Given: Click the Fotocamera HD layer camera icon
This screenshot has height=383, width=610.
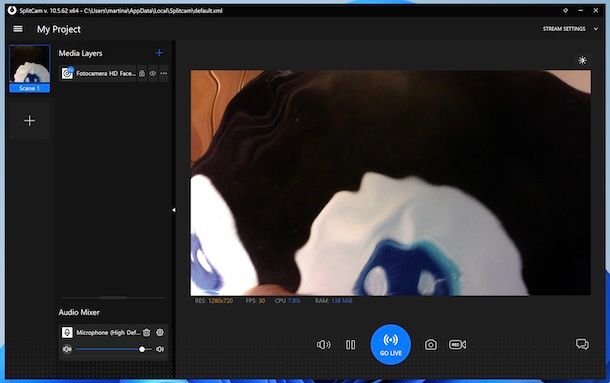Looking at the screenshot, I should pos(67,73).
